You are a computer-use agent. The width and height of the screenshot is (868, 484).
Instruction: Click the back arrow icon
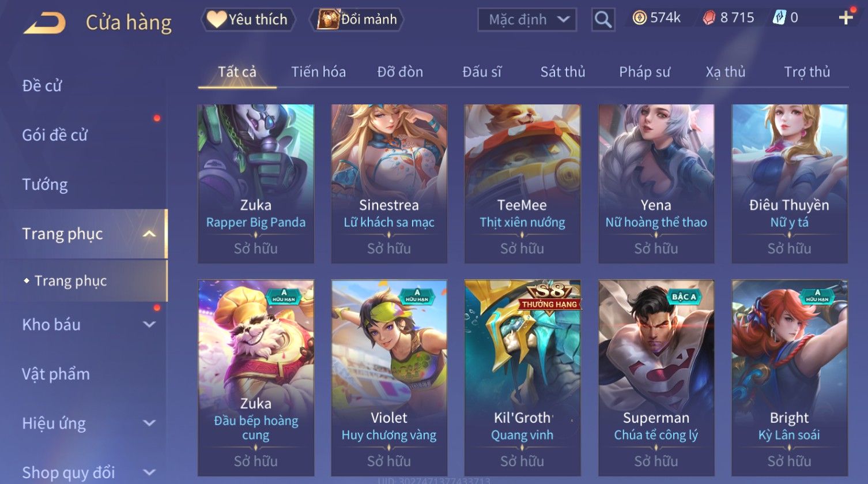[x=45, y=23]
